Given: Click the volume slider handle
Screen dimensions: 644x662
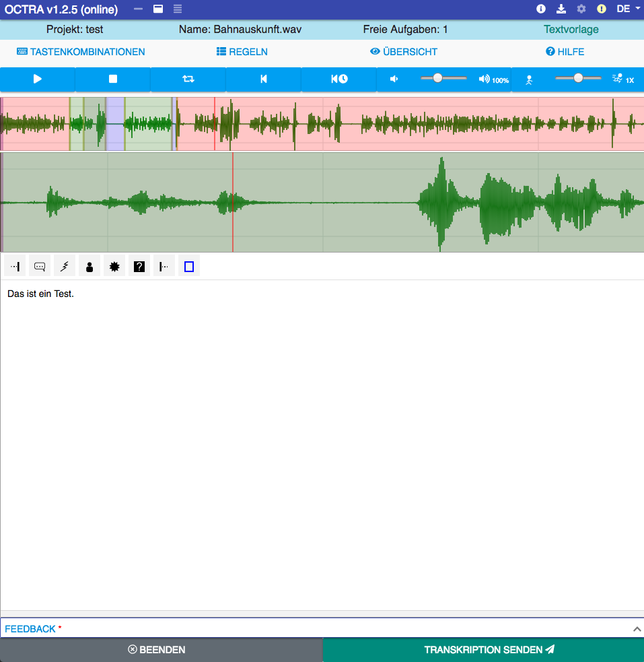Looking at the screenshot, I should [437, 78].
